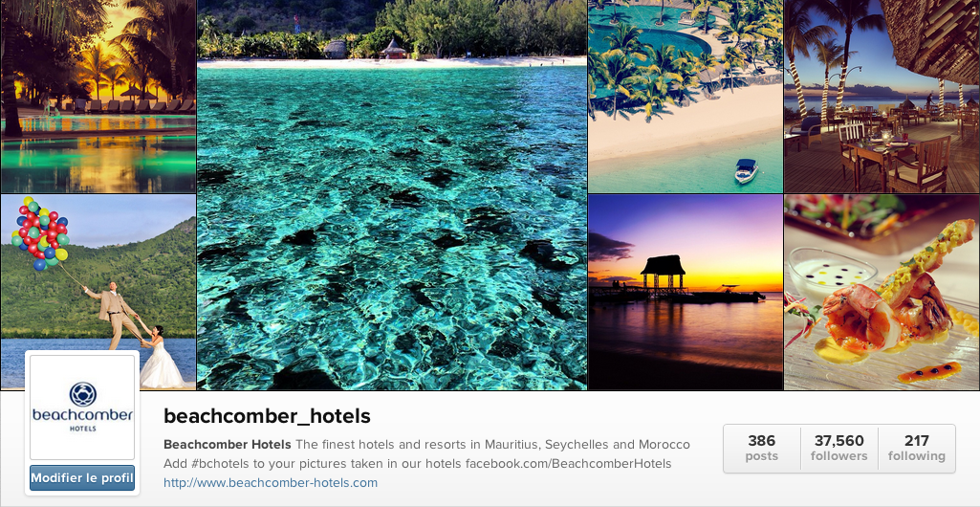
Task: Open the aerial beach and palm trees photo
Action: pyautogui.click(x=686, y=97)
